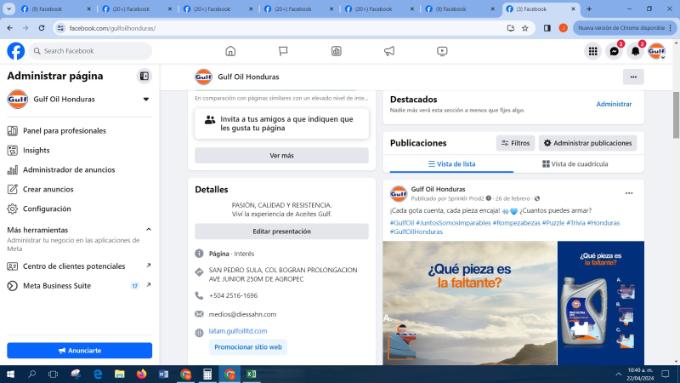Click the Administrar link in Destacados
This screenshot has width=680, height=383.
[614, 104]
